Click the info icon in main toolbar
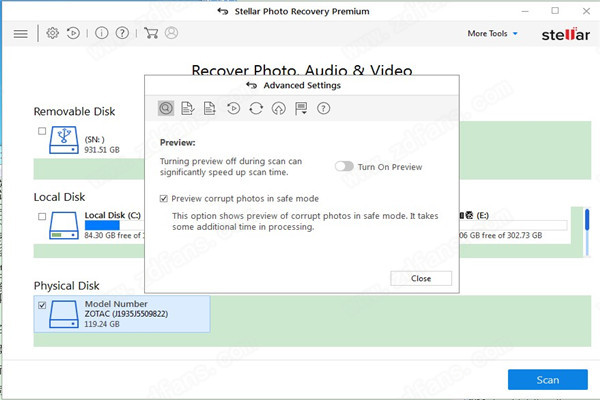Image resolution: width=600 pixels, height=400 pixels. (x=101, y=33)
